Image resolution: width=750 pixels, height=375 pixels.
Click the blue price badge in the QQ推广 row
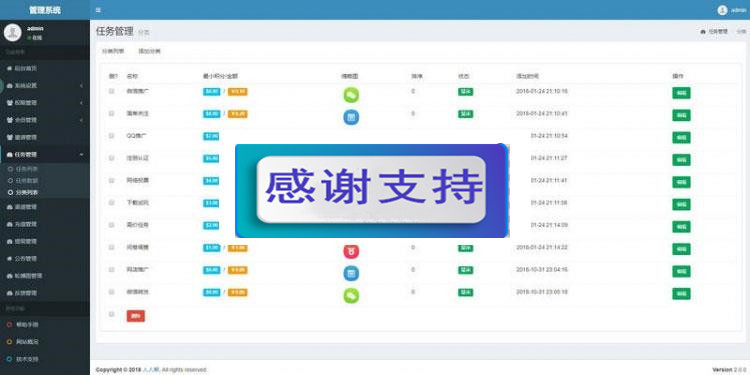211,136
